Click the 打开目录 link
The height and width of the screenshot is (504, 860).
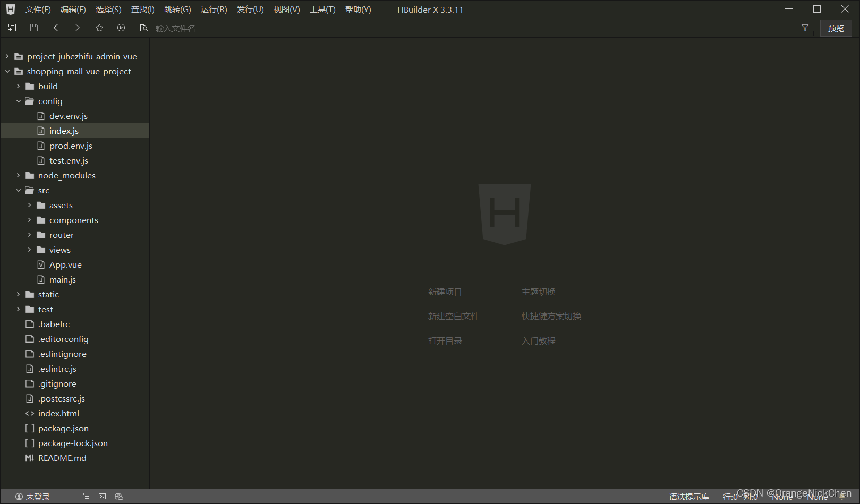coord(445,340)
